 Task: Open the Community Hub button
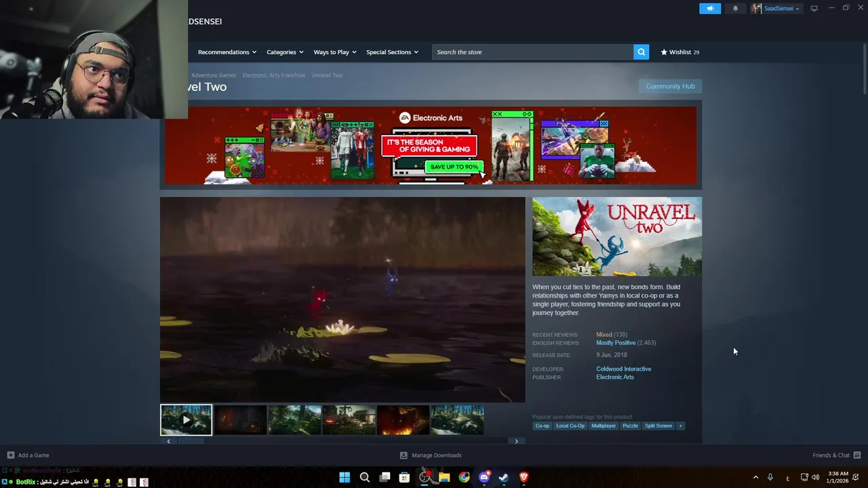(x=670, y=86)
